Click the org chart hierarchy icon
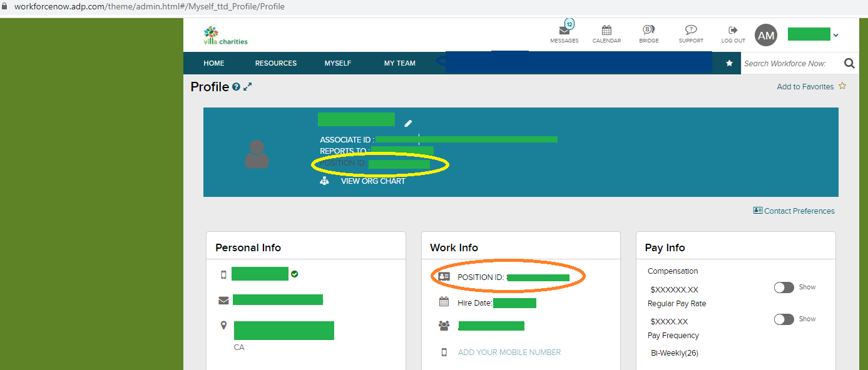Image resolution: width=868 pixels, height=370 pixels. 324,181
